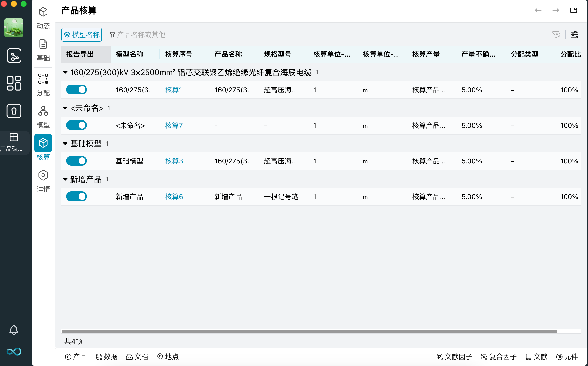The image size is (588, 366).
Task: Click the 产品名称或其他 filter field
Action: [x=141, y=35]
